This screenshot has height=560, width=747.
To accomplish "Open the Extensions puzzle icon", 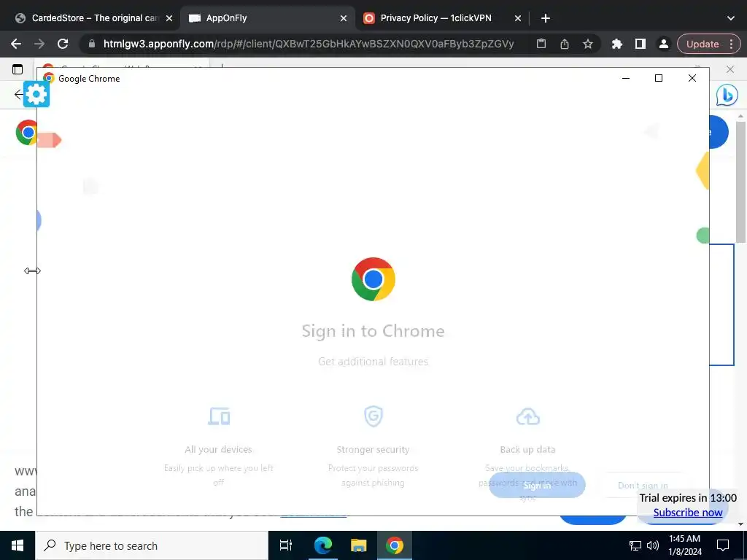I will click(617, 44).
